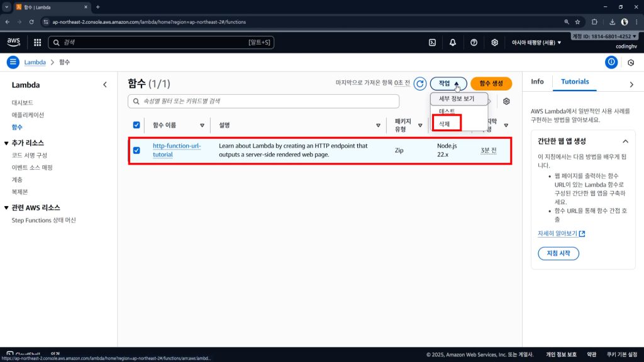
Task: Open the external link icon by 자세히 알아보기
Action: coord(582,234)
